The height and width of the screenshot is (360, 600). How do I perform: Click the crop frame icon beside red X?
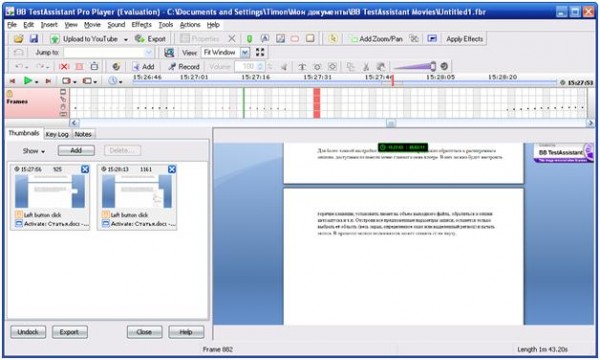point(79,67)
